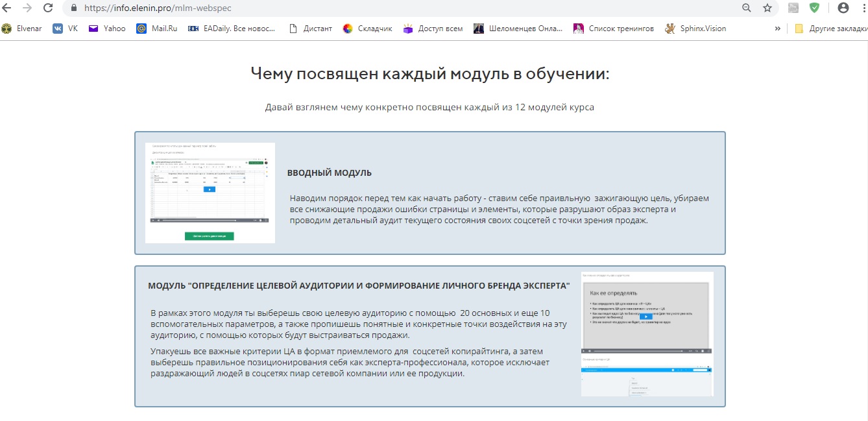Focus the address bar URL
This screenshot has width=868, height=421.
[158, 8]
